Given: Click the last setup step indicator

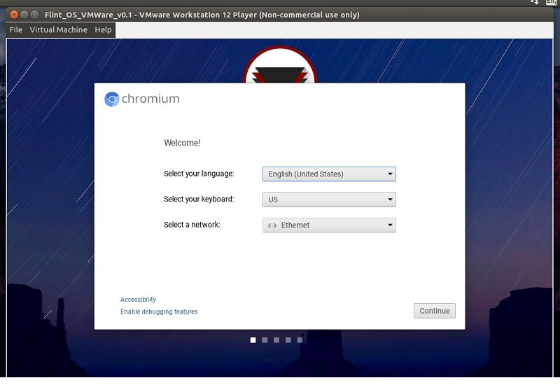Looking at the screenshot, I should 300,340.
